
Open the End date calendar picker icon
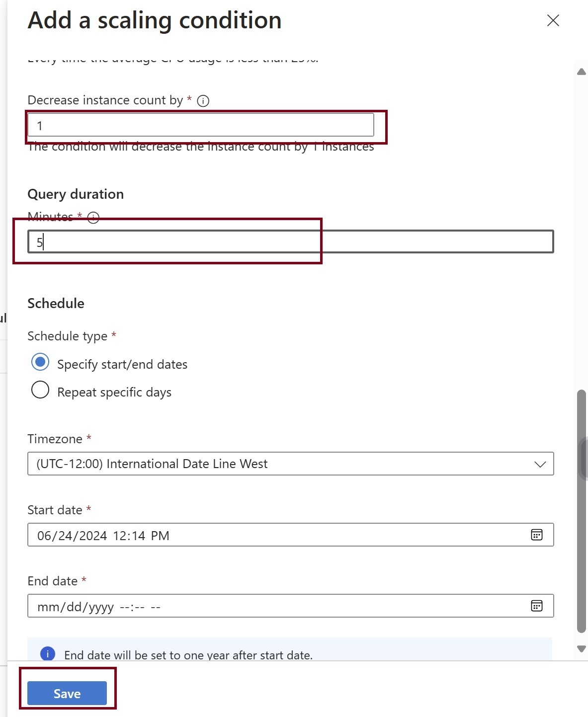coord(536,606)
